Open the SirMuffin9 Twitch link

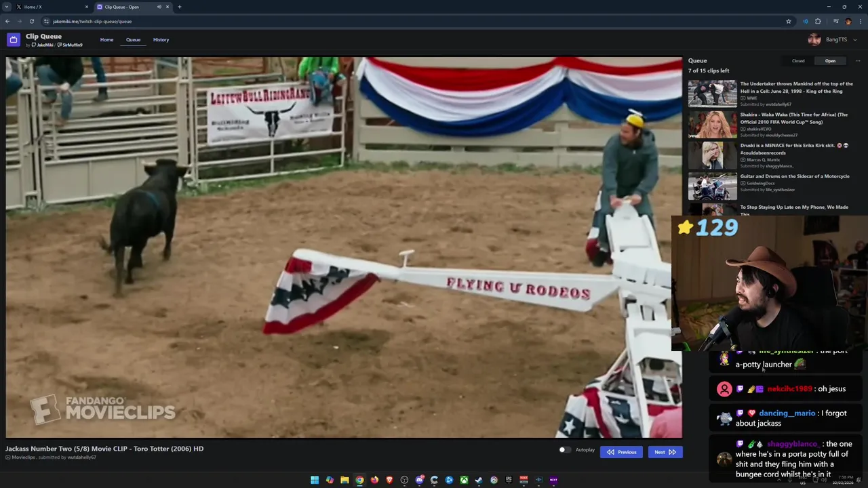pos(70,45)
